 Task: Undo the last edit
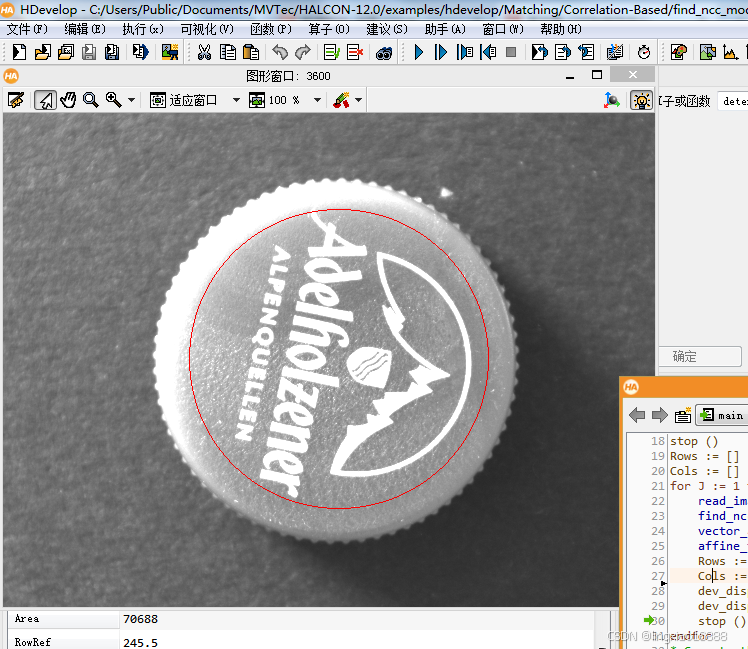[280, 52]
